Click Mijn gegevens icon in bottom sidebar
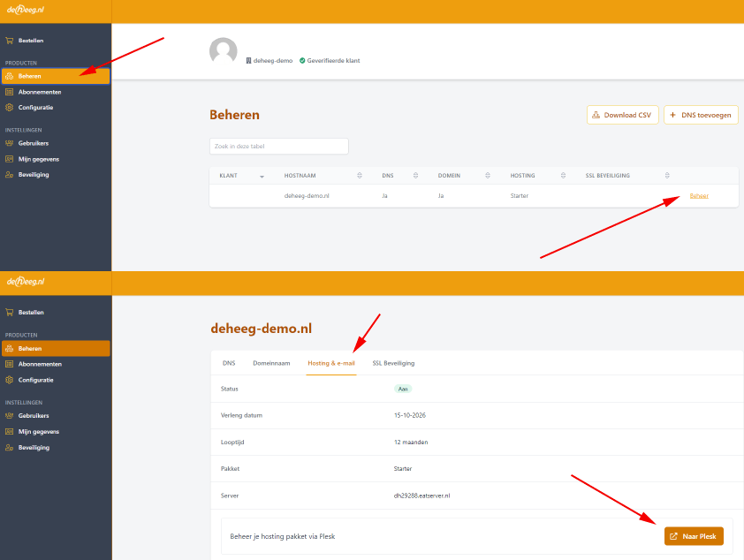The height and width of the screenshot is (560, 744). coord(9,432)
